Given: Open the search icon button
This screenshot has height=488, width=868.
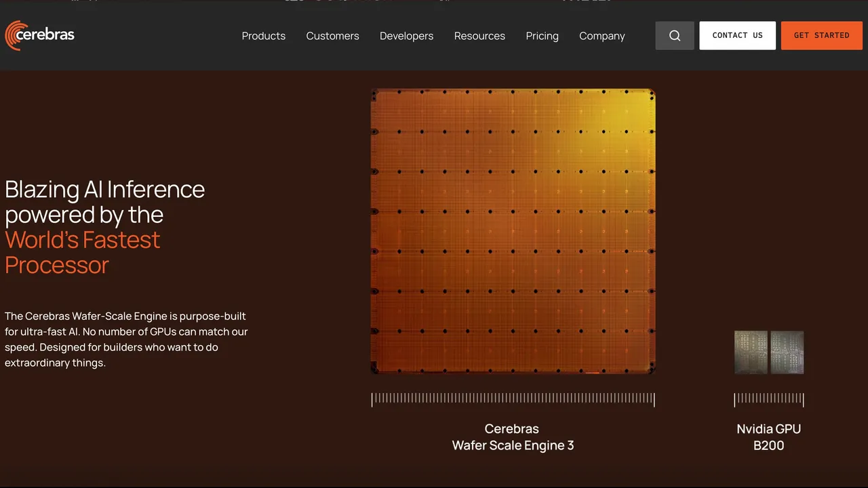Looking at the screenshot, I should [675, 36].
